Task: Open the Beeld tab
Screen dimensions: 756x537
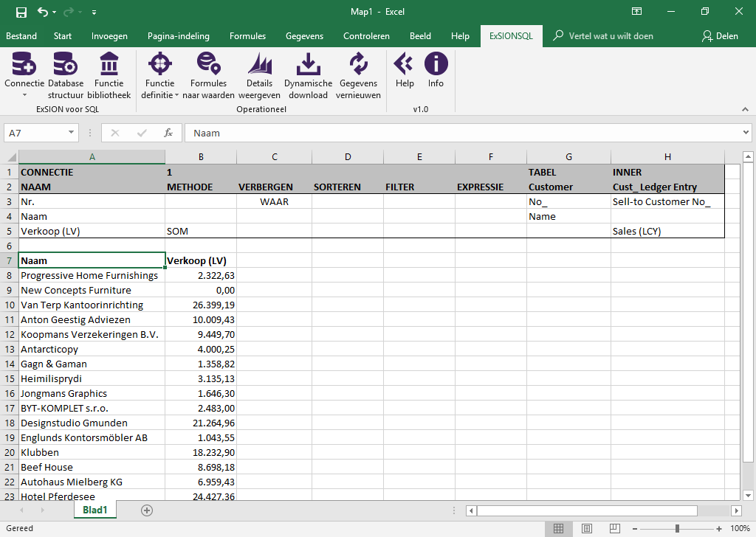Action: click(420, 36)
